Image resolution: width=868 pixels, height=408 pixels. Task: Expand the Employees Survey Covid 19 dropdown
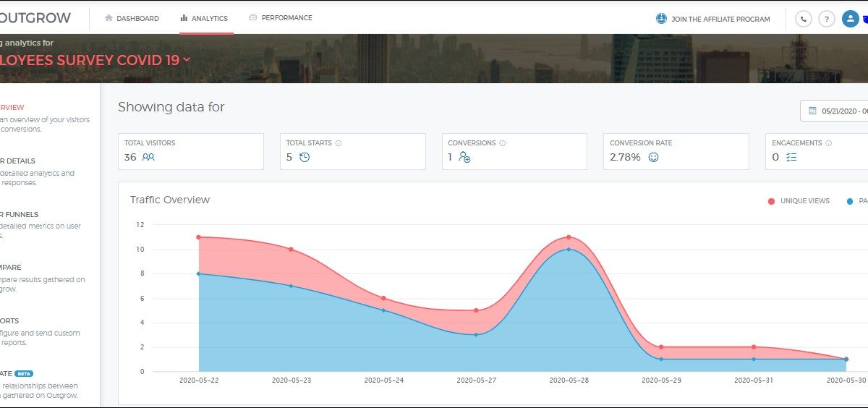point(187,59)
